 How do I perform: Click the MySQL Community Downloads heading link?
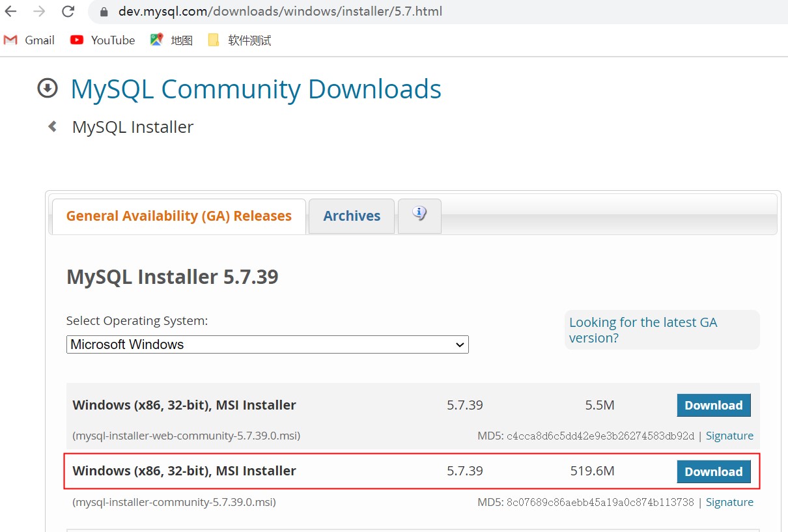(256, 89)
